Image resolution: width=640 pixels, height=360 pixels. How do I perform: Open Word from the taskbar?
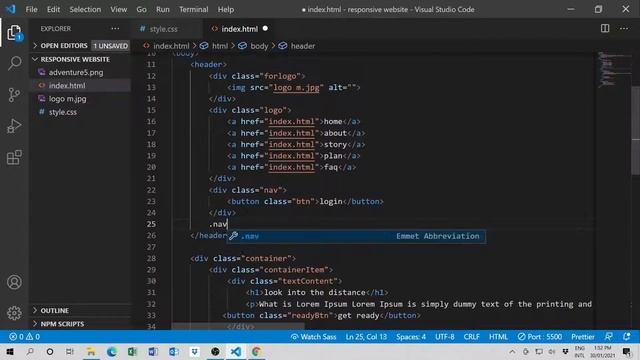(153, 351)
